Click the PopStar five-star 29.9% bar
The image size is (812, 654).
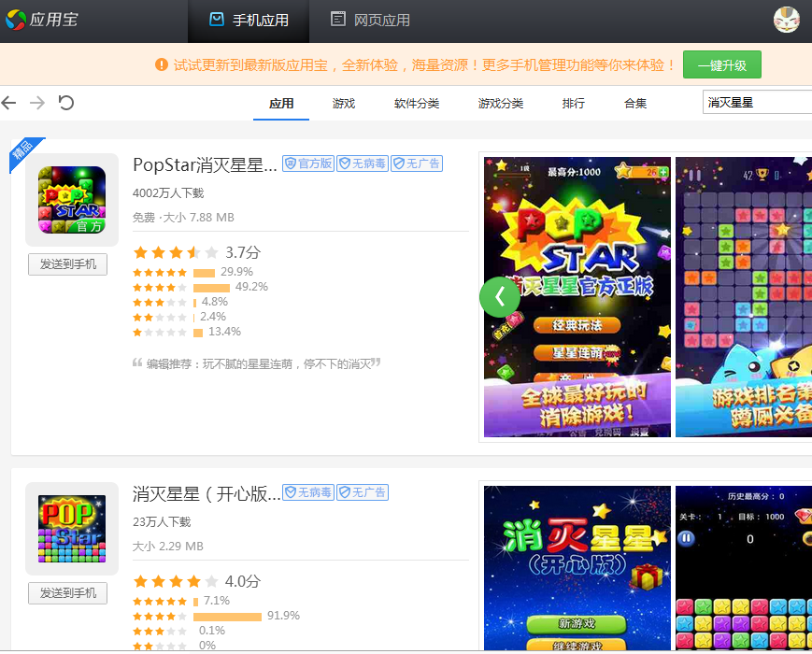204,273
